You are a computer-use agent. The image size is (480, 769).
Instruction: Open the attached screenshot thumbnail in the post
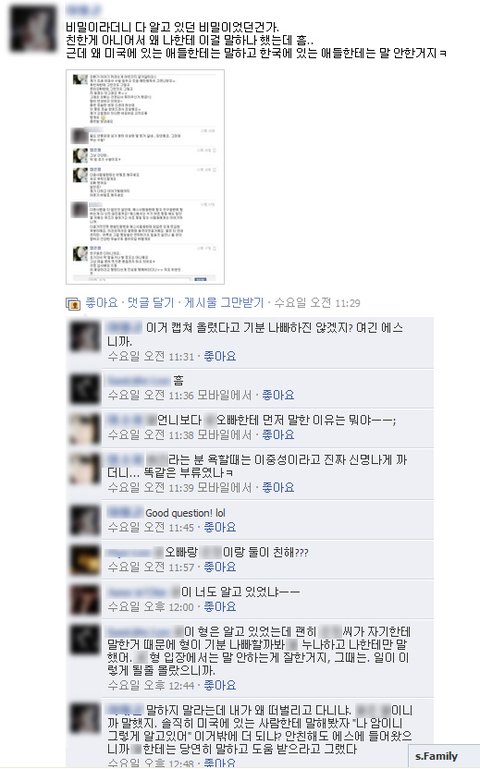coord(145,177)
